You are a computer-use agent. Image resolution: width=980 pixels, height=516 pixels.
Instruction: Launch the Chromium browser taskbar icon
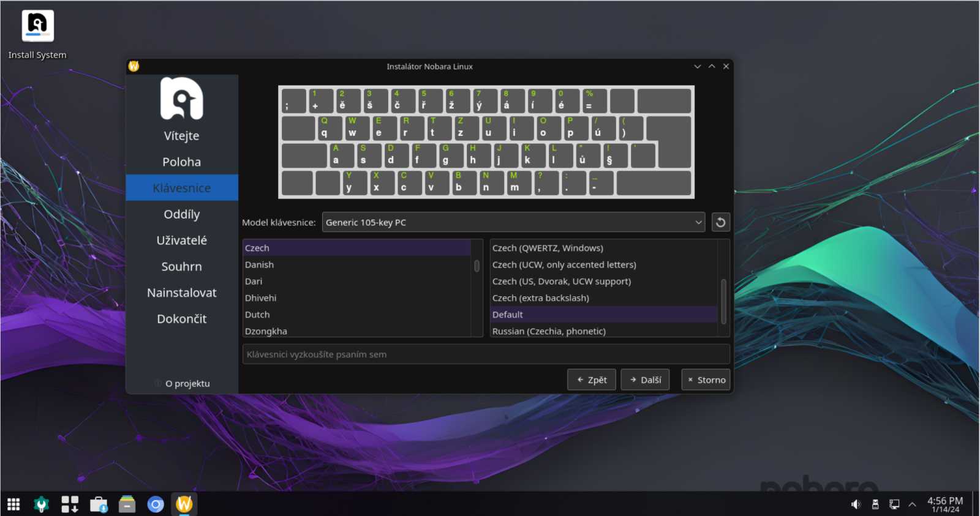point(156,504)
